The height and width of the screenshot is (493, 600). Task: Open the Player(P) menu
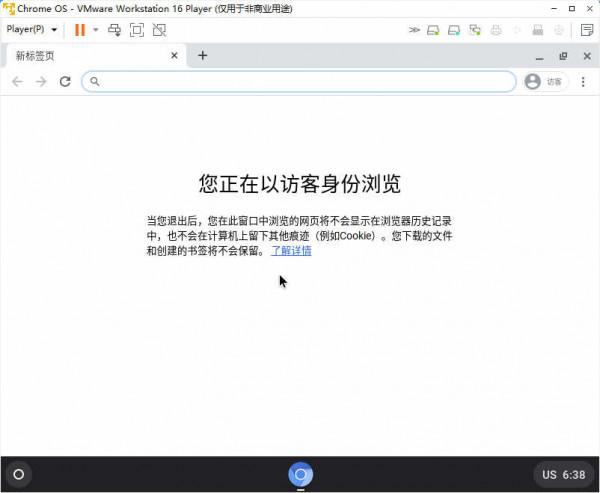pyautogui.click(x=32, y=29)
